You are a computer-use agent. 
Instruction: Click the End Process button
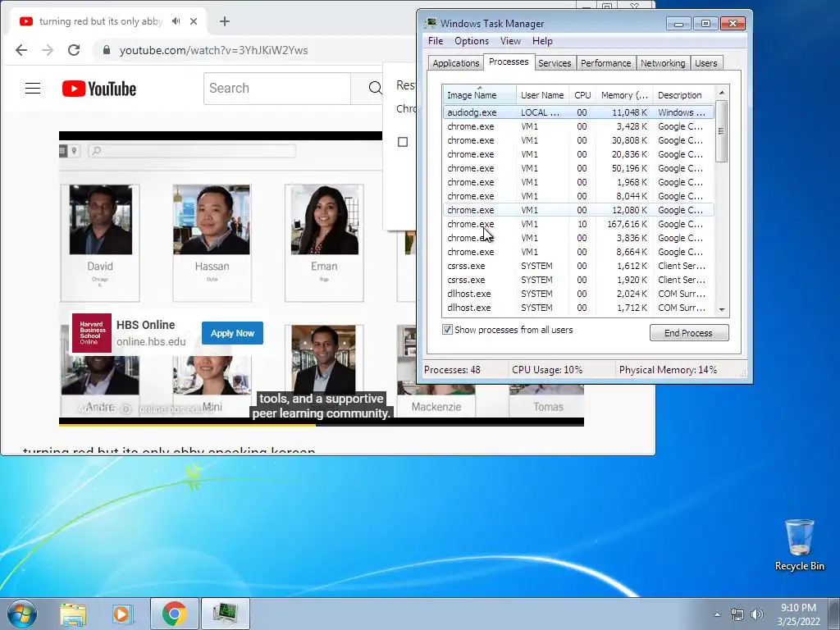(689, 333)
